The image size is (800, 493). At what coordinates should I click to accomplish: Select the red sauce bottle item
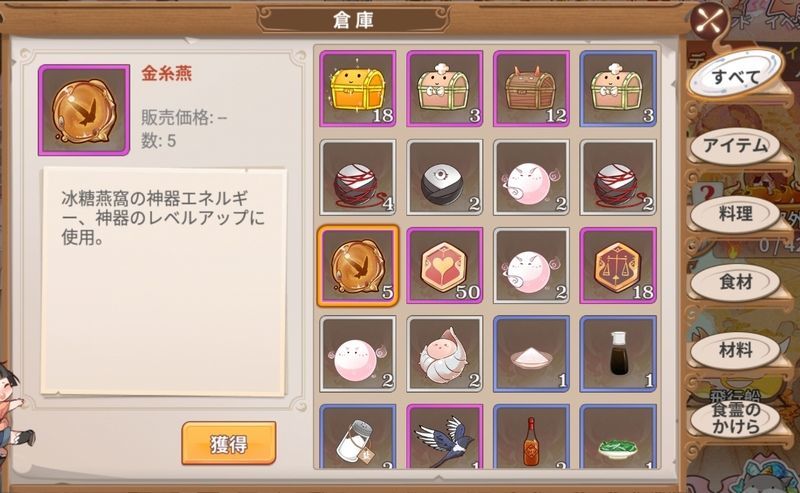531,436
